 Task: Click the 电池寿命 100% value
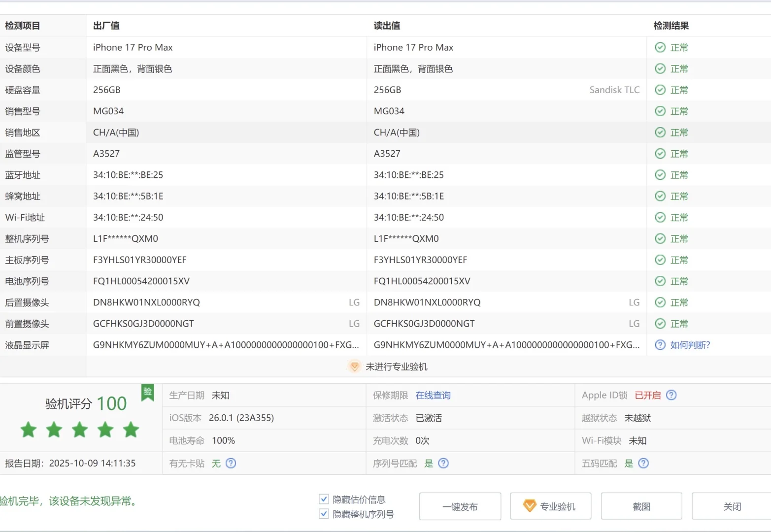tap(223, 440)
